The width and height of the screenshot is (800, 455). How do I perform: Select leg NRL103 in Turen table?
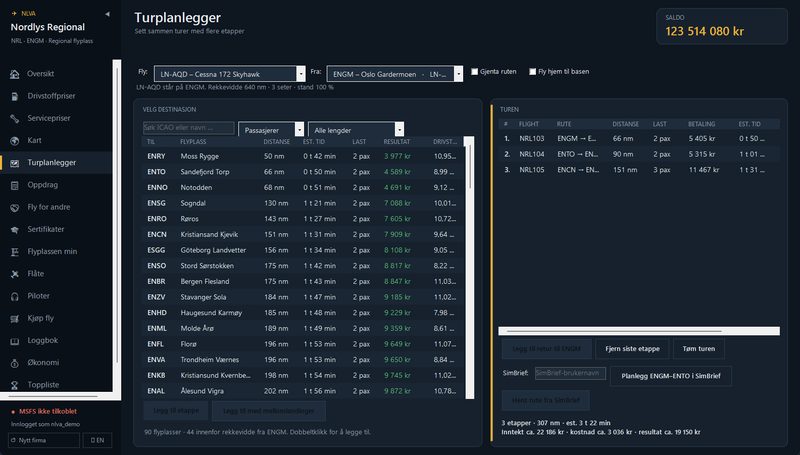coord(639,138)
